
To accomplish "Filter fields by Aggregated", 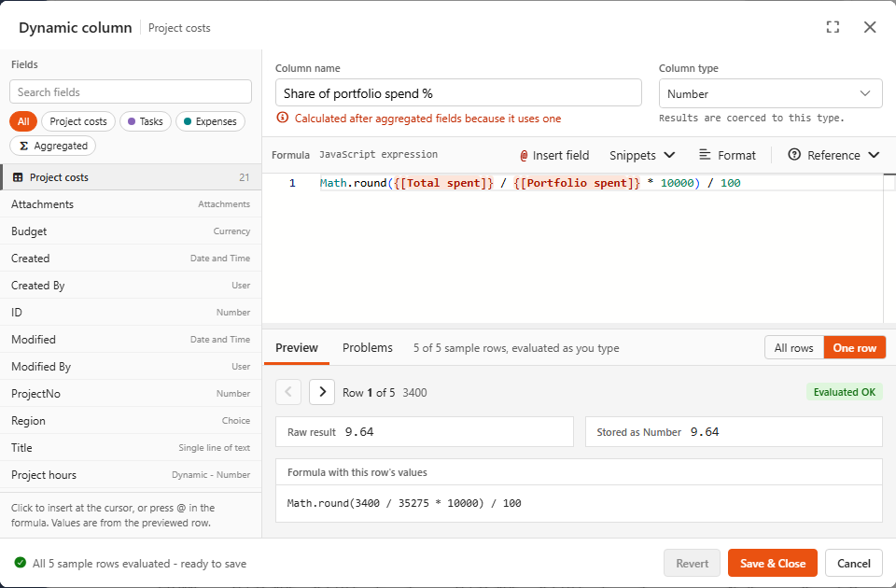I will pos(52,146).
